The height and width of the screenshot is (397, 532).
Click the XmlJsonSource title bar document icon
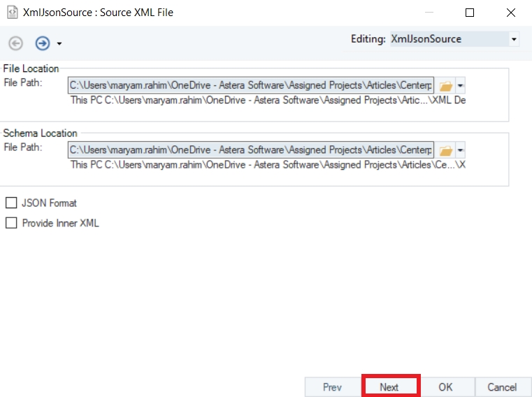click(x=13, y=13)
